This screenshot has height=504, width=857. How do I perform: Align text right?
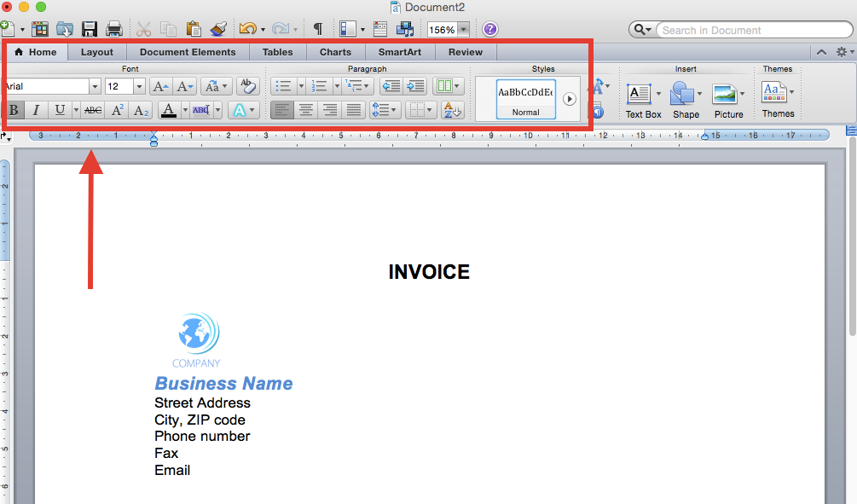click(330, 110)
